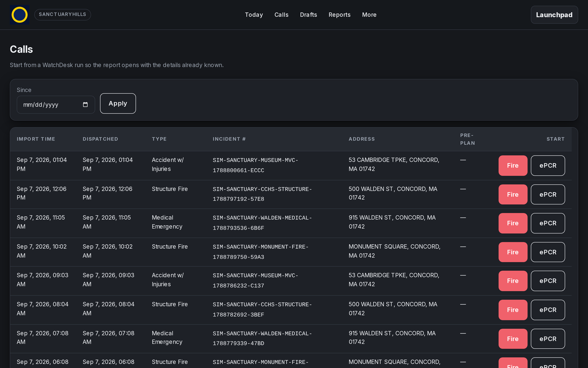Viewport: 588px width, 368px height.
Task: Start Fire report for 11:05 AM Medical Emergency
Action: (513, 223)
